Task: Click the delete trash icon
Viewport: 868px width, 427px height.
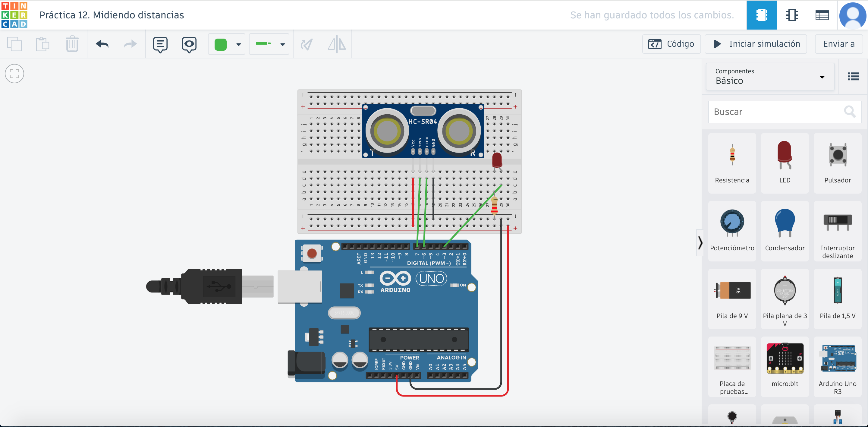Action: click(x=72, y=44)
